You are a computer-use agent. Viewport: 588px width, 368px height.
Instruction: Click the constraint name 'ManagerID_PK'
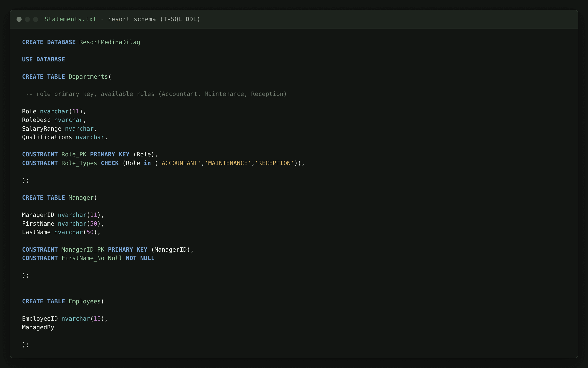[83, 250]
